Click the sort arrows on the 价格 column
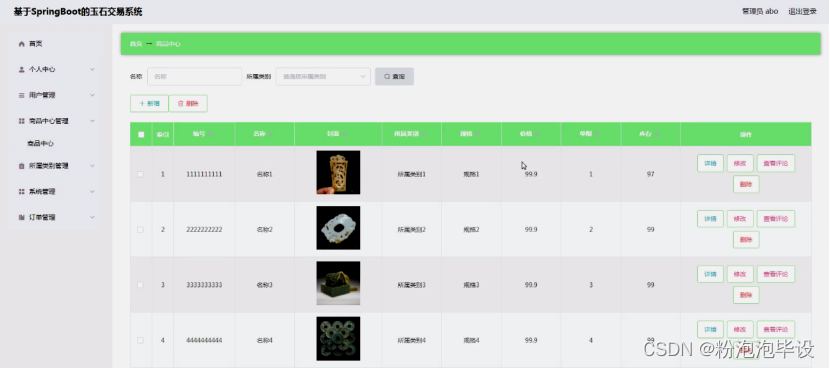The height and width of the screenshot is (368, 830). coord(537,134)
